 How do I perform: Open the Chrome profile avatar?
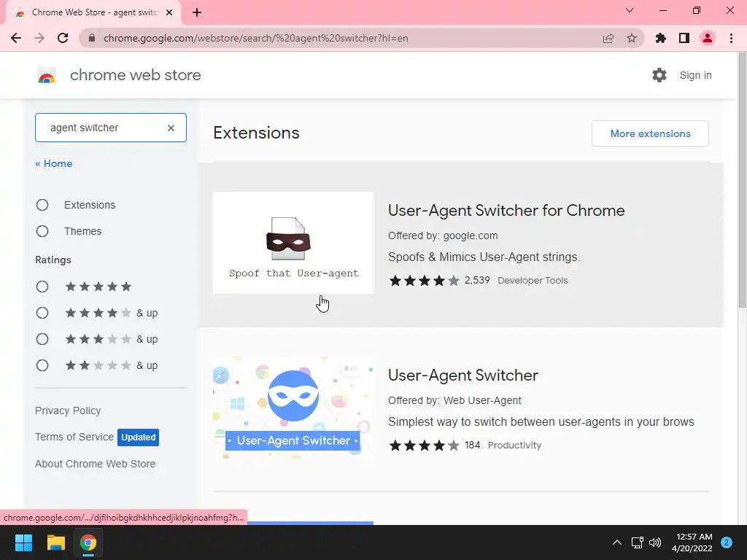point(708,38)
